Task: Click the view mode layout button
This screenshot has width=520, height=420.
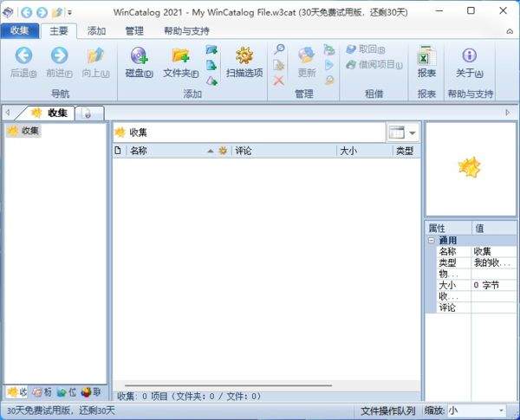Action: (x=397, y=133)
